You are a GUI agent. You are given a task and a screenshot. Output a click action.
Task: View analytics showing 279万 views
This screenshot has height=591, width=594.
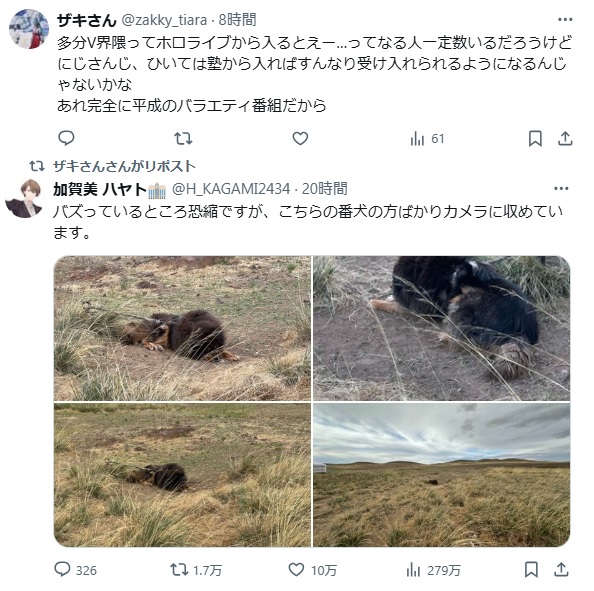coord(433,570)
